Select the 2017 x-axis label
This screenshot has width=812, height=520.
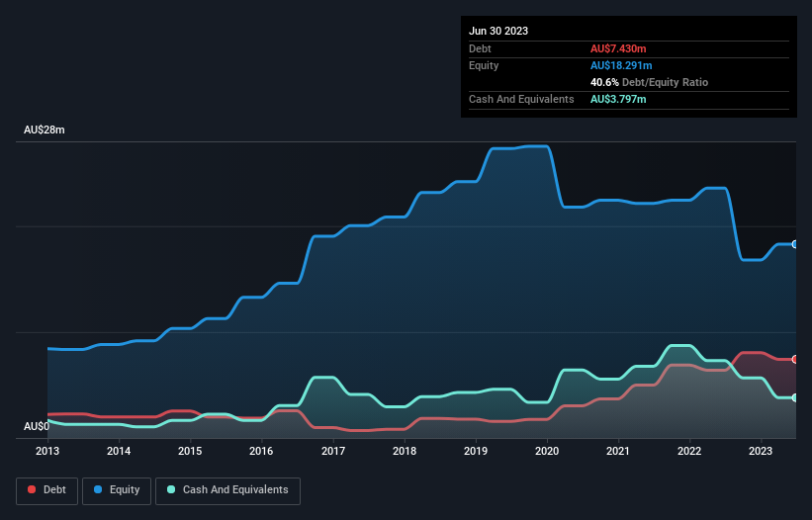(333, 452)
